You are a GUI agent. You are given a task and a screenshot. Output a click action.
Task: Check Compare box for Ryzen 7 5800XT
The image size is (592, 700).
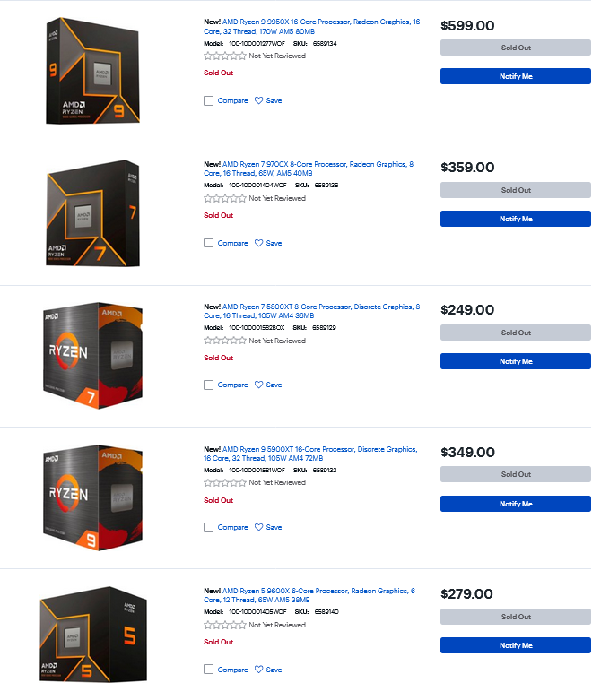click(209, 385)
